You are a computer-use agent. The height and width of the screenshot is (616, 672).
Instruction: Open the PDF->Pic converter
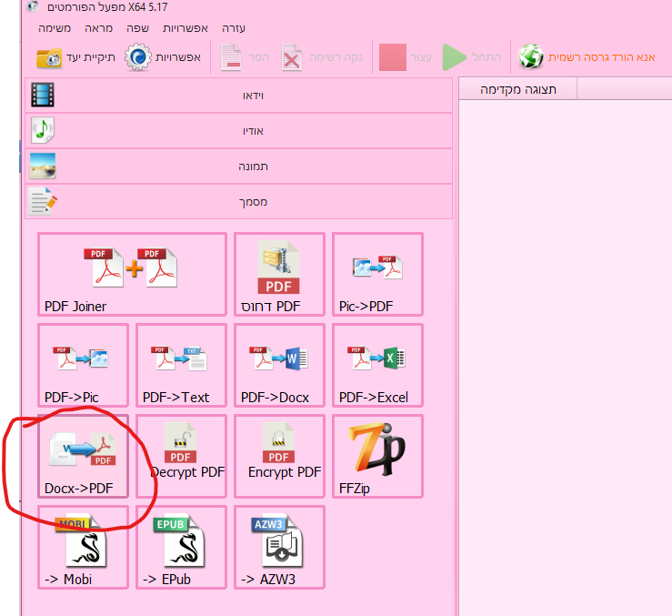[83, 365]
